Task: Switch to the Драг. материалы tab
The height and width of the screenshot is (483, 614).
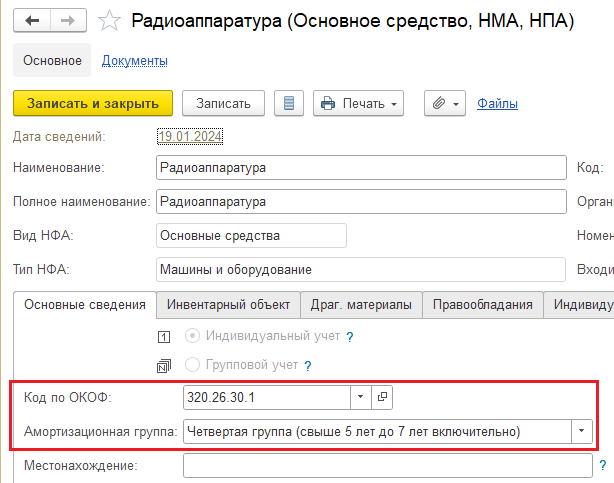Action: (x=361, y=304)
